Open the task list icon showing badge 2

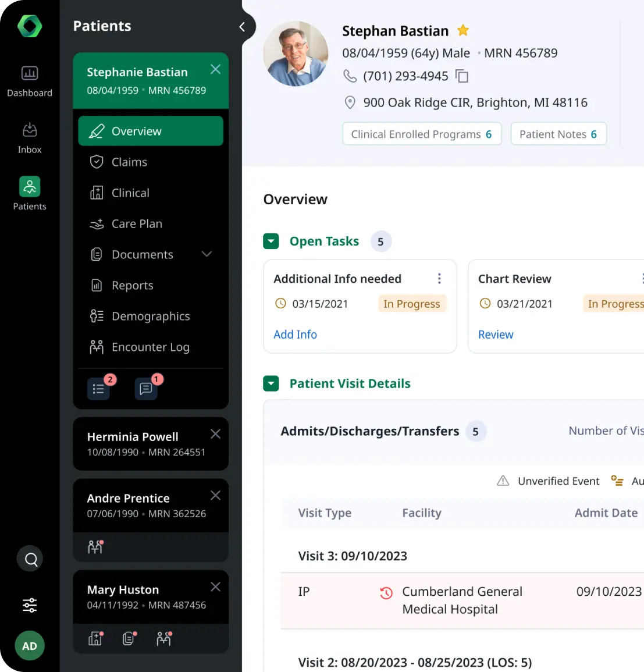pyautogui.click(x=99, y=389)
